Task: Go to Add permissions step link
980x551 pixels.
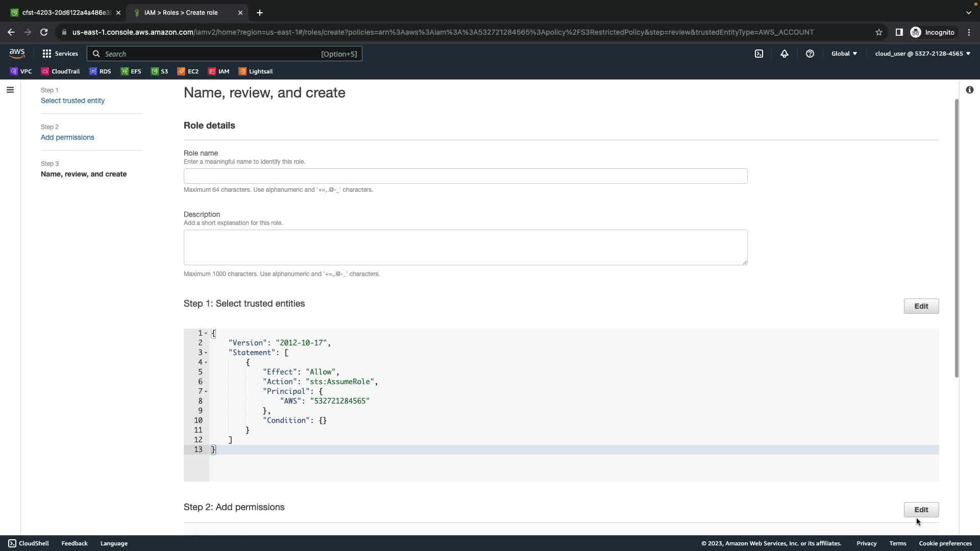Action: click(67, 138)
